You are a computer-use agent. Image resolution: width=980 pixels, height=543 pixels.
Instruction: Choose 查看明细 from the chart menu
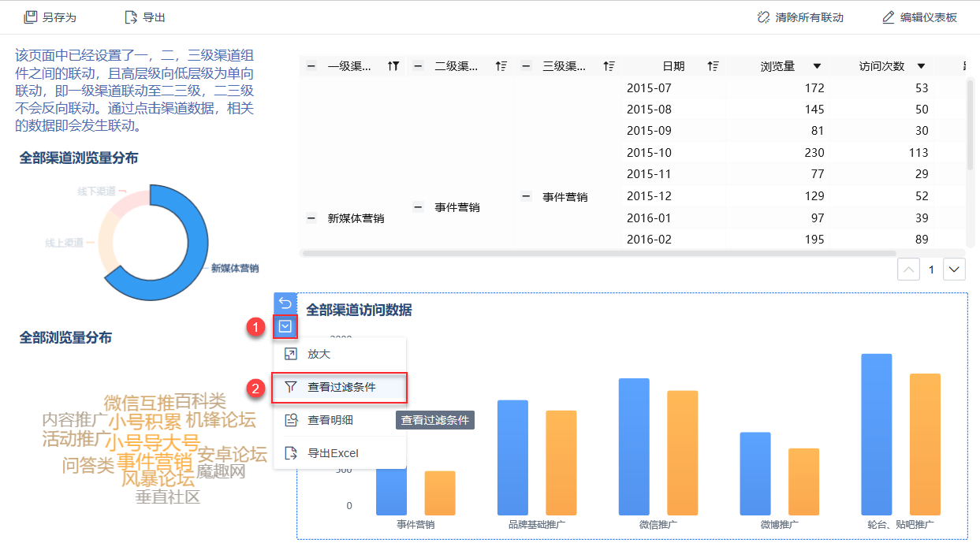340,420
